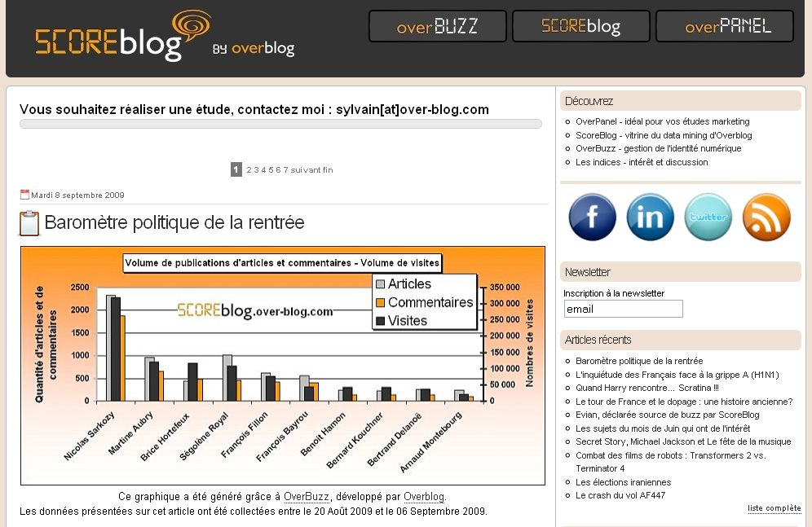Viewport: 812px width, 527px height.
Task: Open 'Les sujets du mois de Juin' article
Action: pos(663,428)
